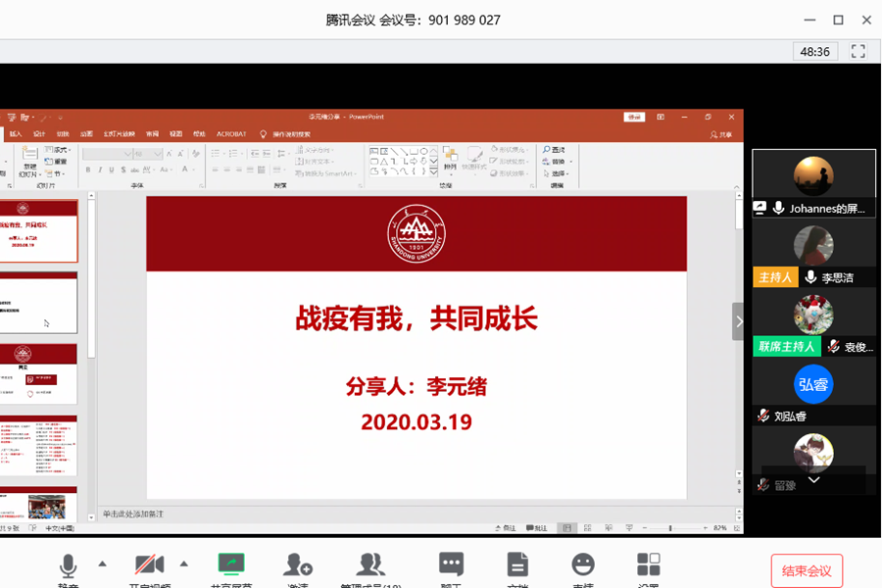Collapse the participant sidebar arrow

739,321
